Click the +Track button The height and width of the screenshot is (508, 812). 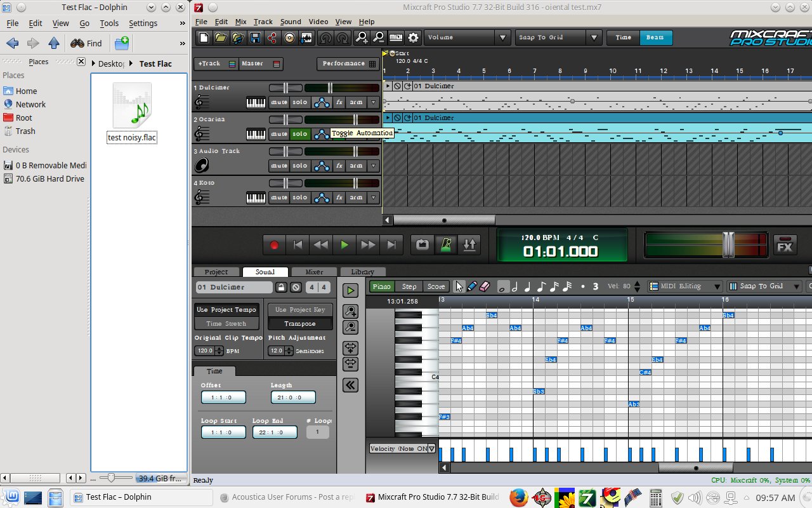[216, 63]
